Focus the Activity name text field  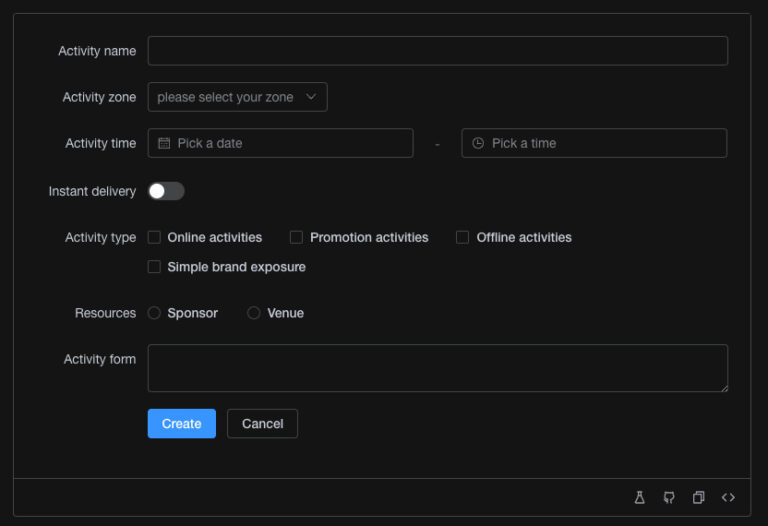click(x=437, y=51)
